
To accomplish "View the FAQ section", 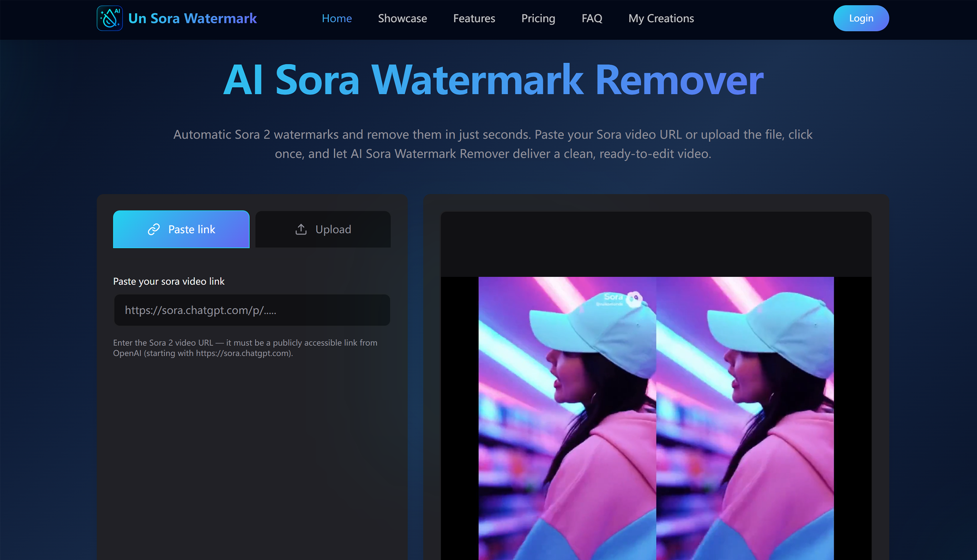I will (x=591, y=18).
